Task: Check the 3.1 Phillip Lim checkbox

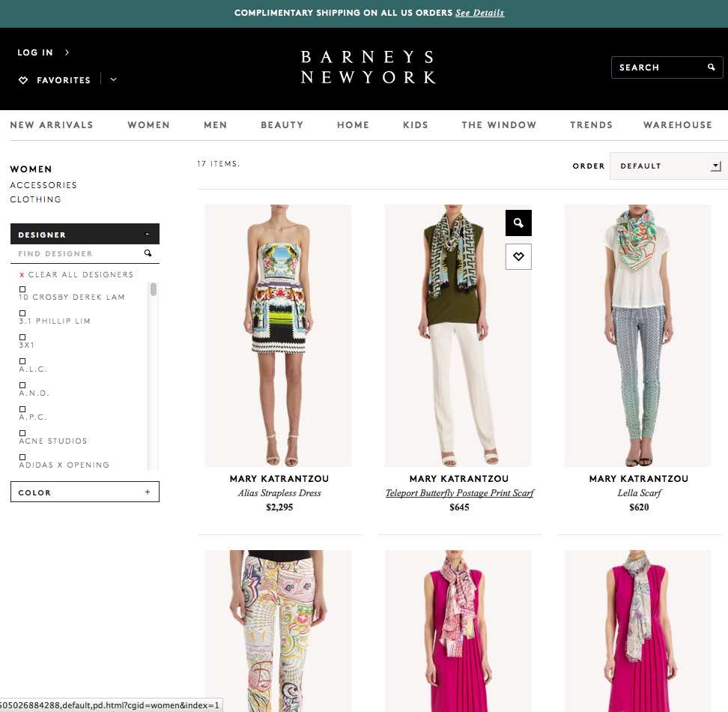Action: click(22, 313)
